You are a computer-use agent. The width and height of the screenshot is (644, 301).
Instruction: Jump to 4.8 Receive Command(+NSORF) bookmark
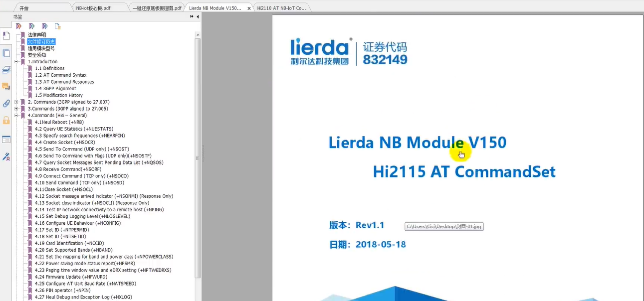click(68, 169)
